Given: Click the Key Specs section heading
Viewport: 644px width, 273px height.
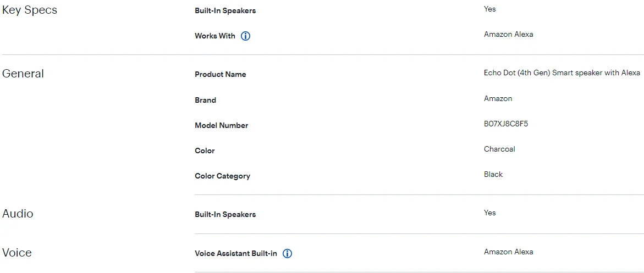Looking at the screenshot, I should tap(30, 10).
